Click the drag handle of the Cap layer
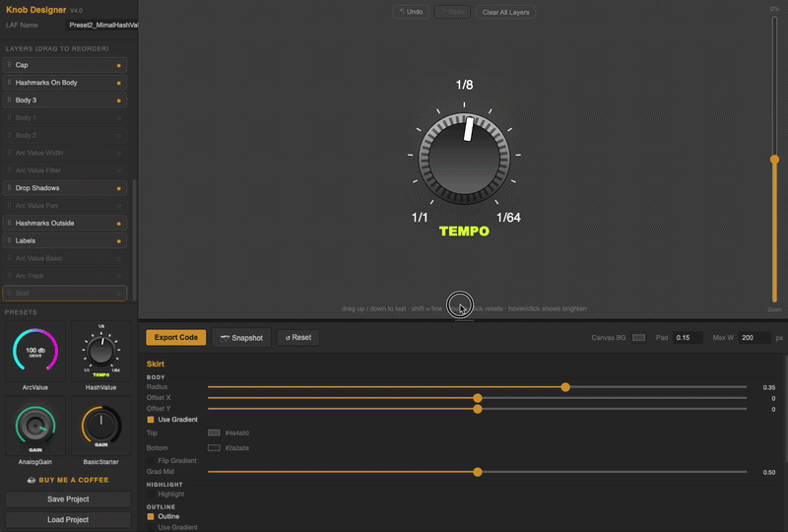The height and width of the screenshot is (532, 788). point(9,65)
